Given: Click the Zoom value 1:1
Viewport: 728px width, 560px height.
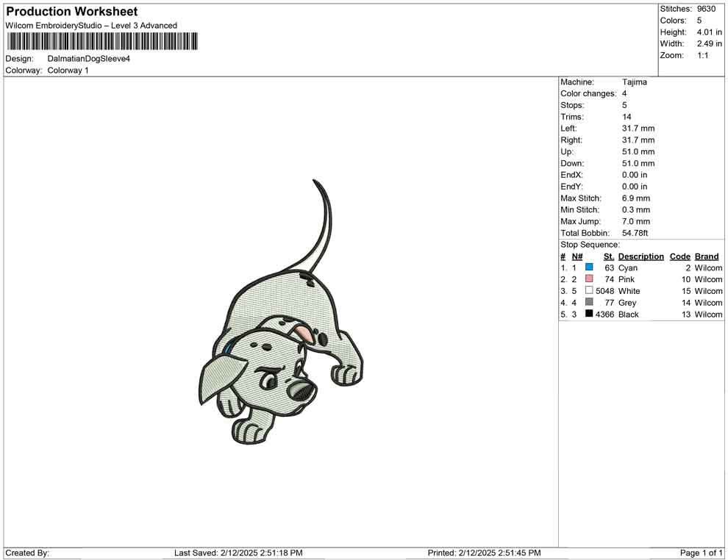Looking at the screenshot, I should click(x=702, y=55).
